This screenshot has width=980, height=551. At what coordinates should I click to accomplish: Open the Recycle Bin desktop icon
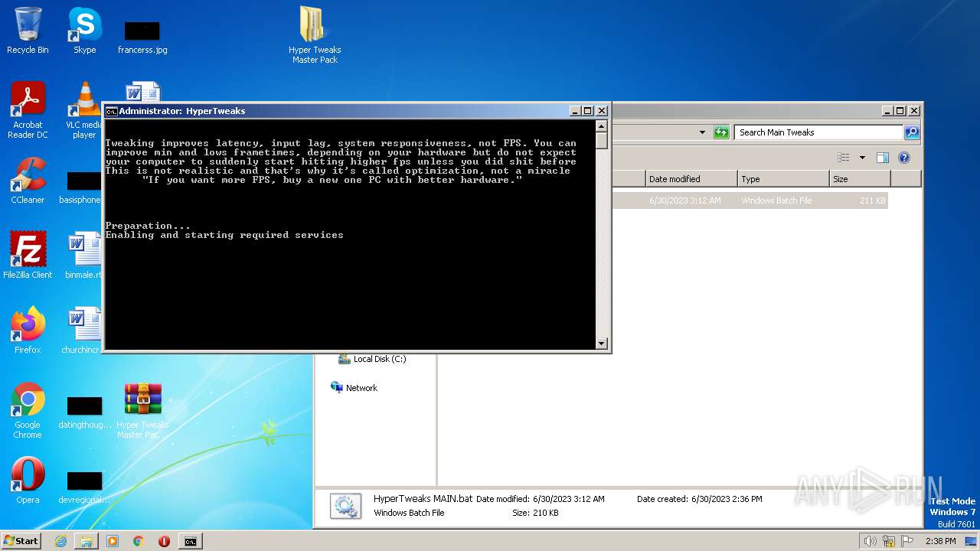[x=28, y=31]
